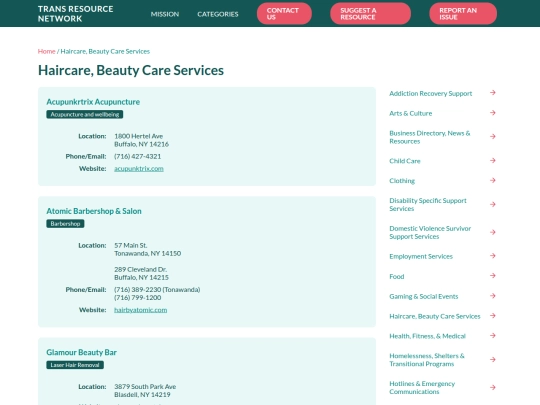540x405 pixels.
Task: Click the Barbershop tag
Action: [x=65, y=224]
